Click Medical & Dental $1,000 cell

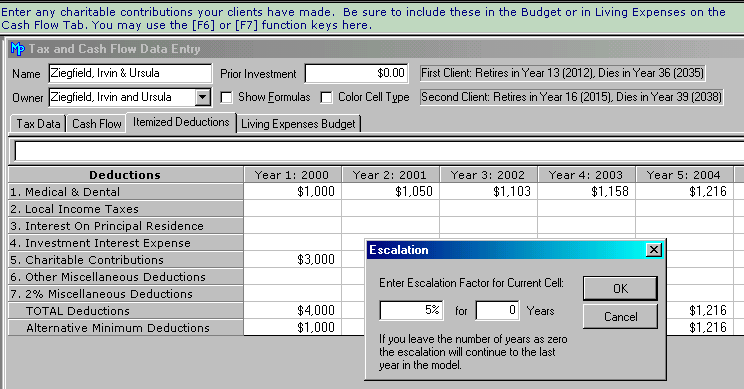292,192
